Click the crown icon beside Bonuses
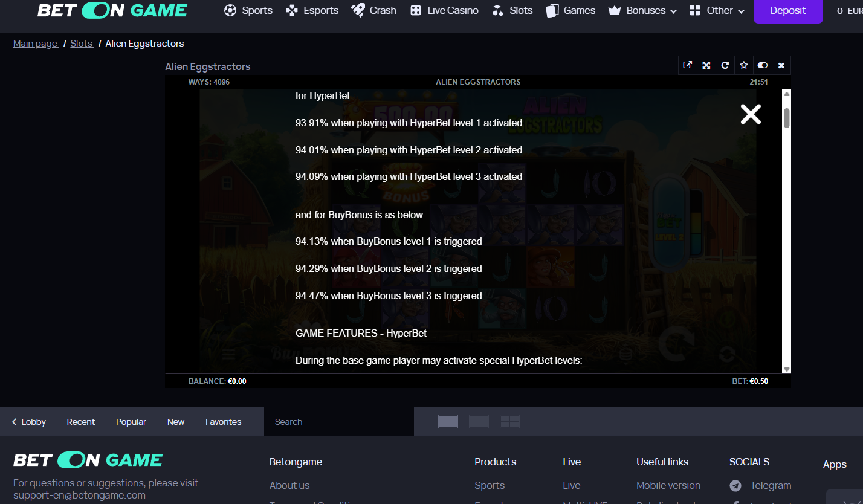 tap(615, 10)
